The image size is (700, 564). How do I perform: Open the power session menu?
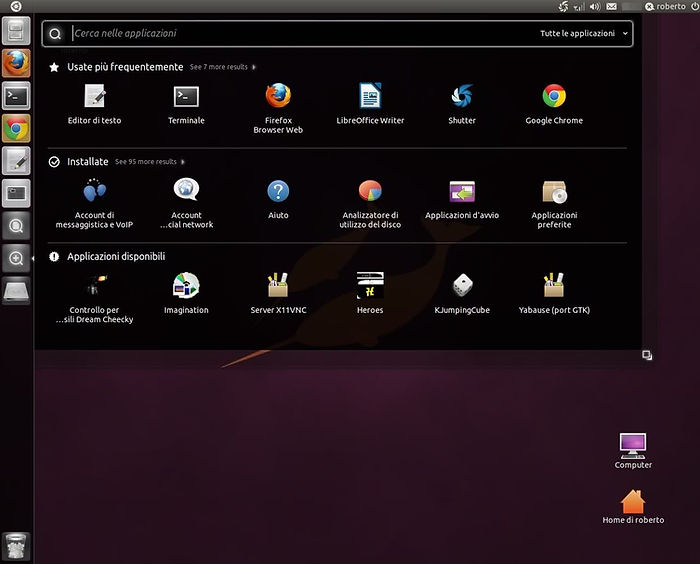(695, 6)
